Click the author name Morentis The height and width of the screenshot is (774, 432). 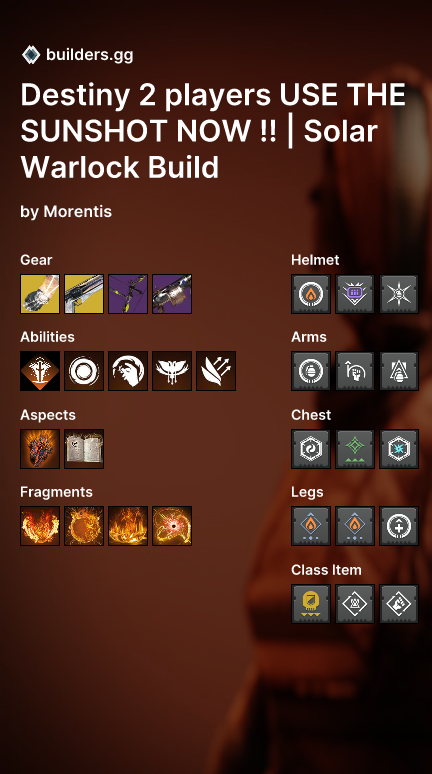click(78, 212)
